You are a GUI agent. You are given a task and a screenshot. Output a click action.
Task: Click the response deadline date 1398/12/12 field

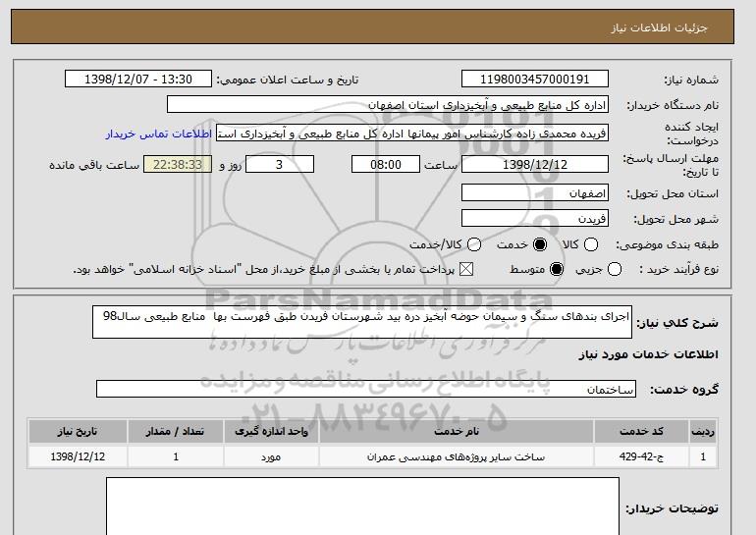tap(535, 164)
